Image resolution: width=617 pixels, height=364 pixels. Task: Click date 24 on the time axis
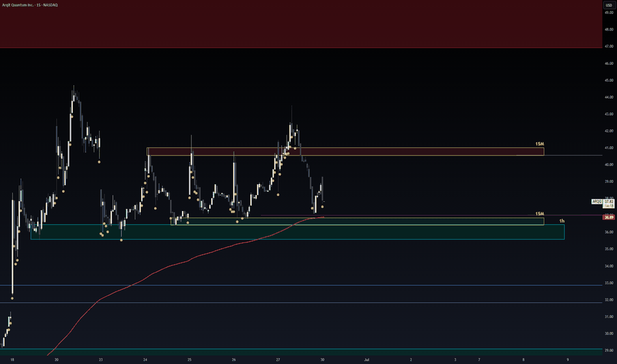145,359
